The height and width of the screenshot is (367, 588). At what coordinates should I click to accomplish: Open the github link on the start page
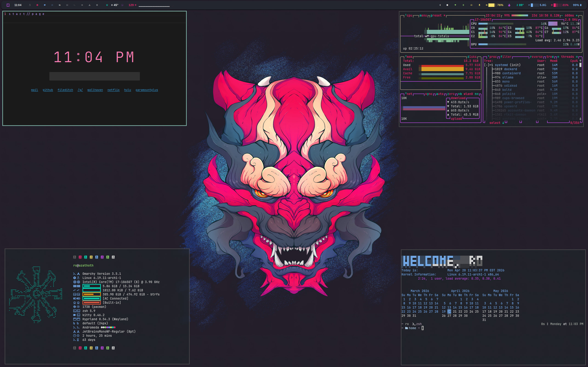click(48, 90)
